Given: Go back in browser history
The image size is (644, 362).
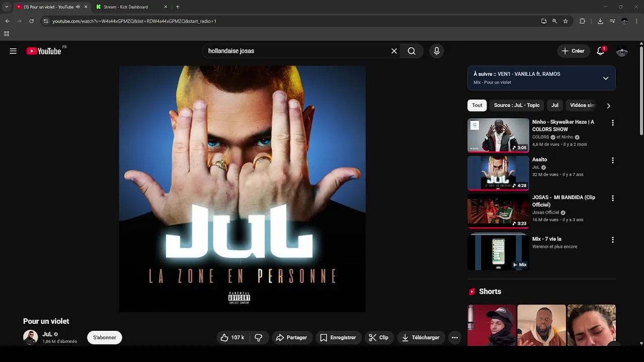Looking at the screenshot, I should (7, 21).
